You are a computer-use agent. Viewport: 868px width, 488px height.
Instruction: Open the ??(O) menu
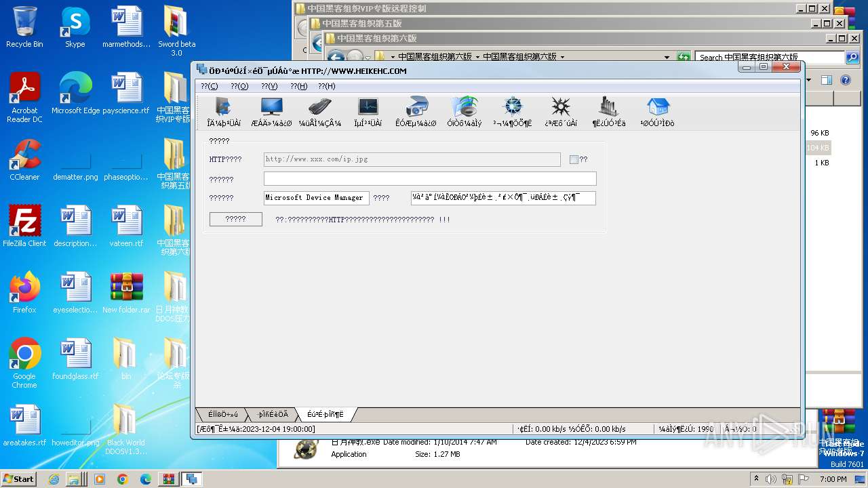pyautogui.click(x=239, y=86)
